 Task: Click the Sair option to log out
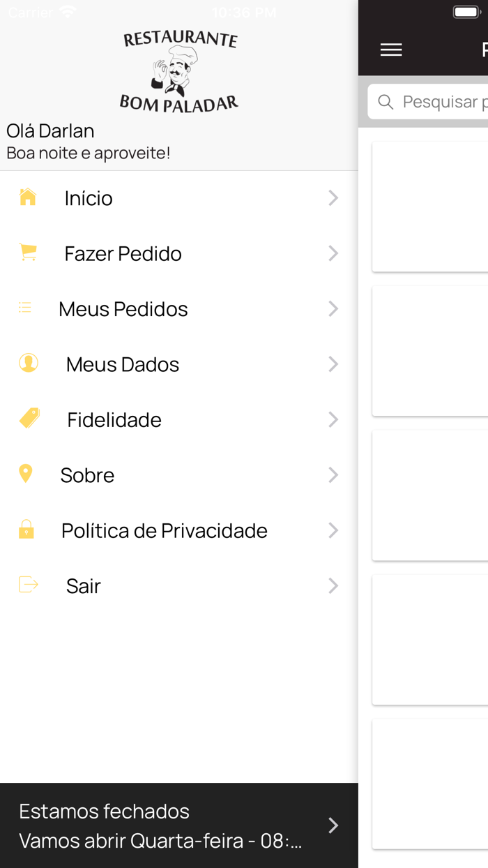click(x=83, y=585)
